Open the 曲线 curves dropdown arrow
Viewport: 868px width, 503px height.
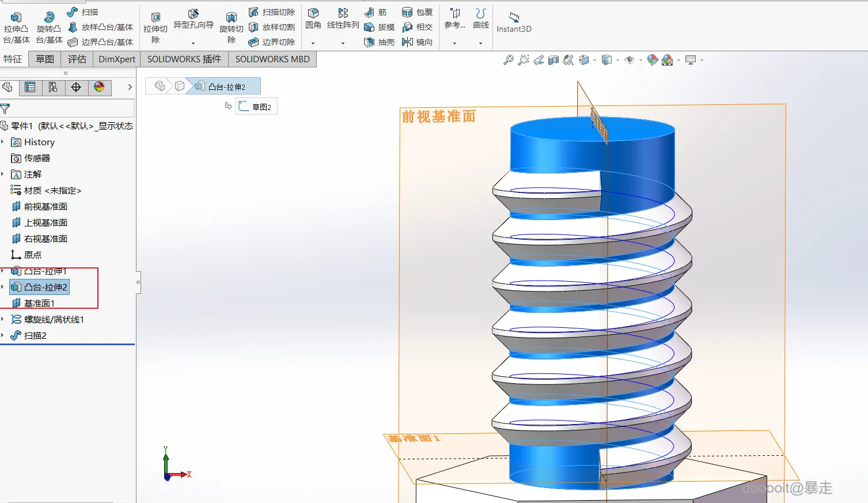tap(480, 43)
